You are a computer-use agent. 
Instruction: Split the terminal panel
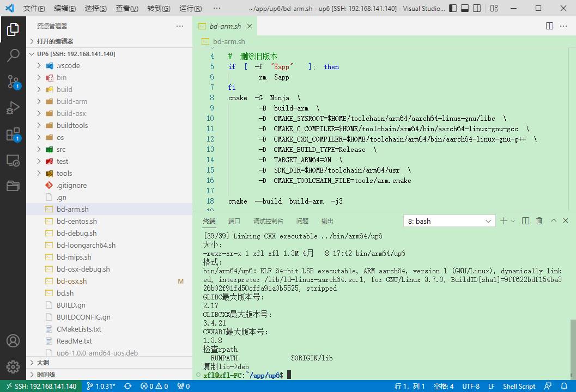click(x=525, y=221)
